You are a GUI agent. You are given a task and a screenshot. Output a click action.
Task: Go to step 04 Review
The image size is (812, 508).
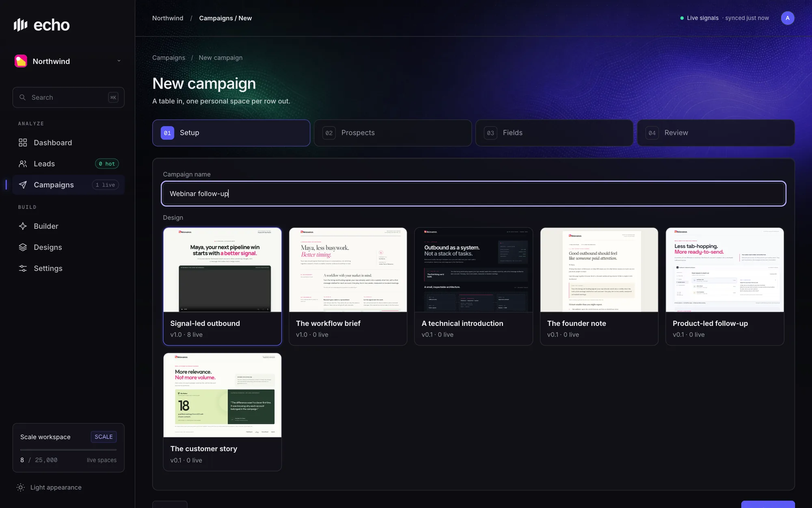click(x=716, y=133)
